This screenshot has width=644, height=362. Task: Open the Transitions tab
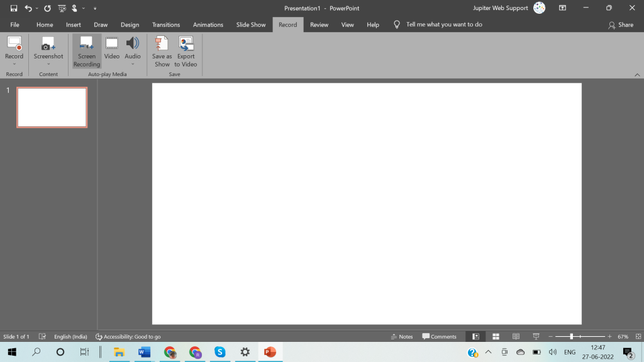pyautogui.click(x=166, y=25)
